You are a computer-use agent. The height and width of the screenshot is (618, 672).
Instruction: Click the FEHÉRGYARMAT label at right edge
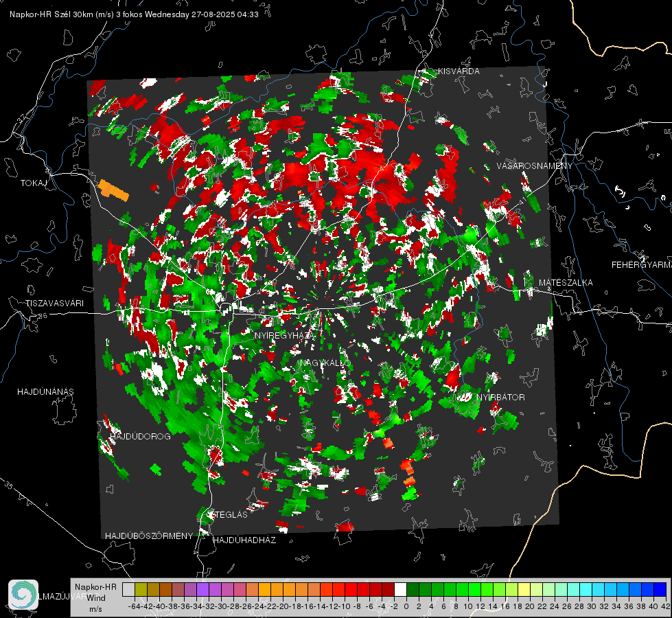[642, 265]
